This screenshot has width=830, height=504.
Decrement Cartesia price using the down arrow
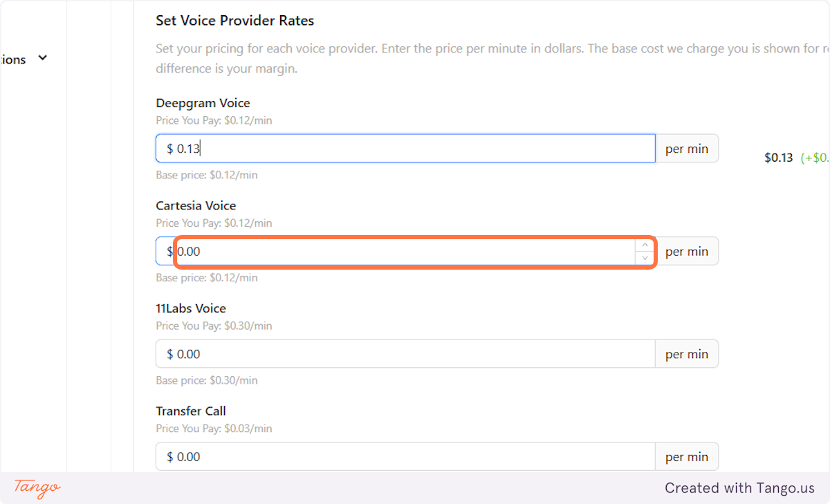pyautogui.click(x=644, y=257)
